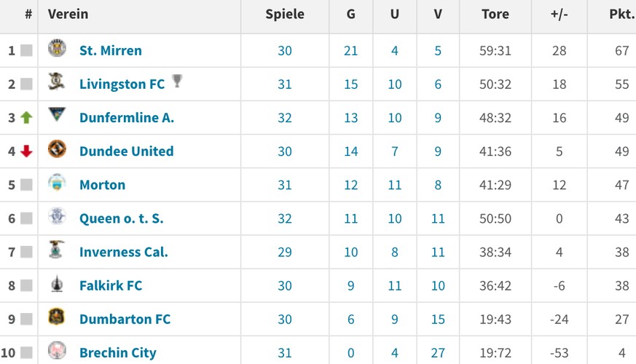This screenshot has width=636, height=364.
Task: Click the Tore column header
Action: coord(495,14)
